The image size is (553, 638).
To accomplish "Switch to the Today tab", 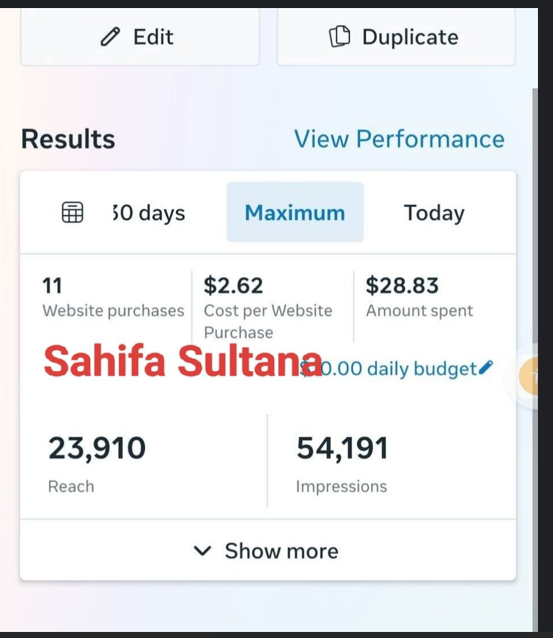I will [434, 213].
